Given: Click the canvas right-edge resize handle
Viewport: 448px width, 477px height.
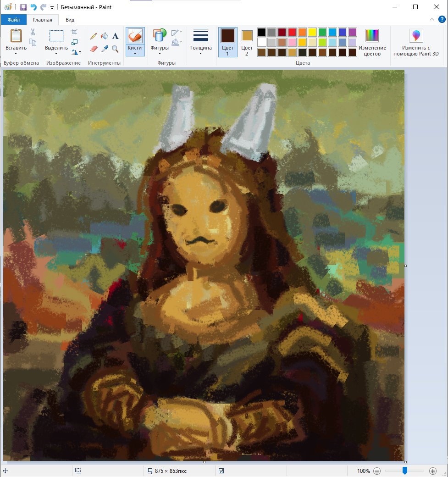Looking at the screenshot, I should tap(405, 266).
